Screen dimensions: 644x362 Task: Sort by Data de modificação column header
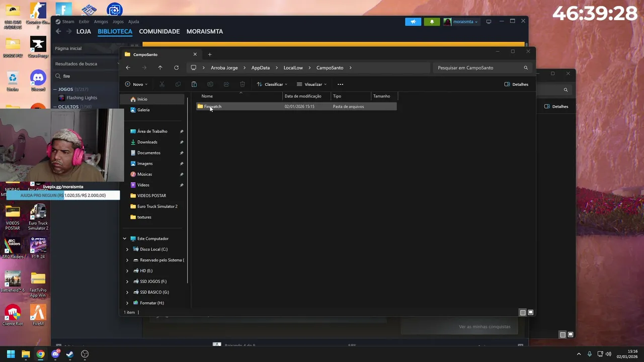[x=306, y=96]
